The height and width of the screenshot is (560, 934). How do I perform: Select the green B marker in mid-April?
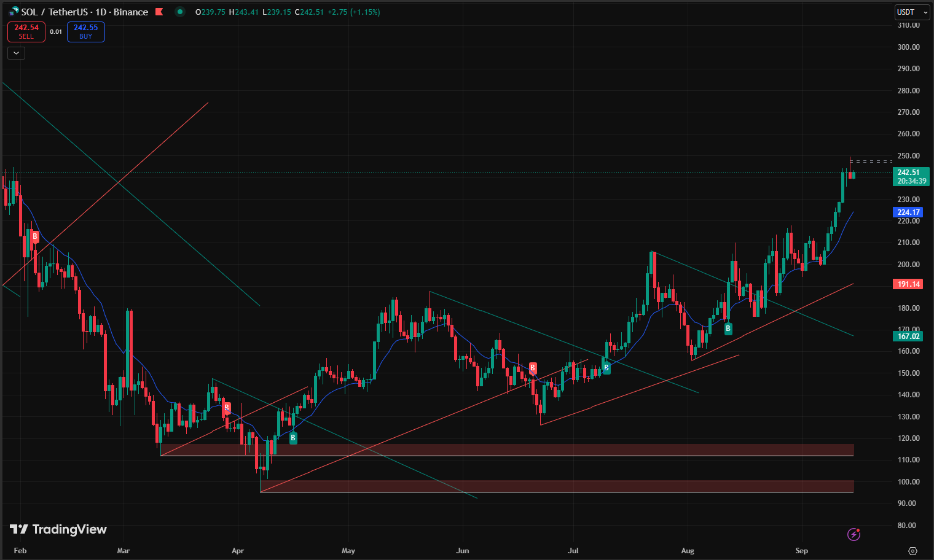click(x=293, y=438)
